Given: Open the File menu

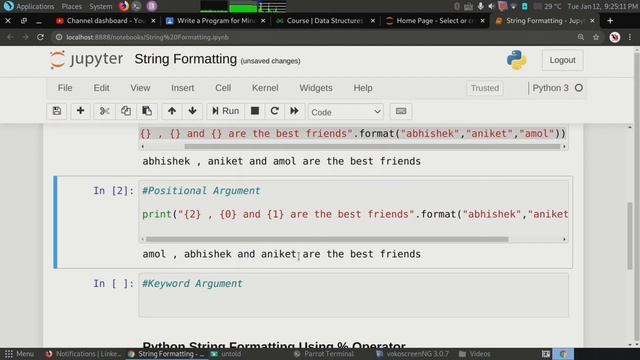Looking at the screenshot, I should click(65, 88).
